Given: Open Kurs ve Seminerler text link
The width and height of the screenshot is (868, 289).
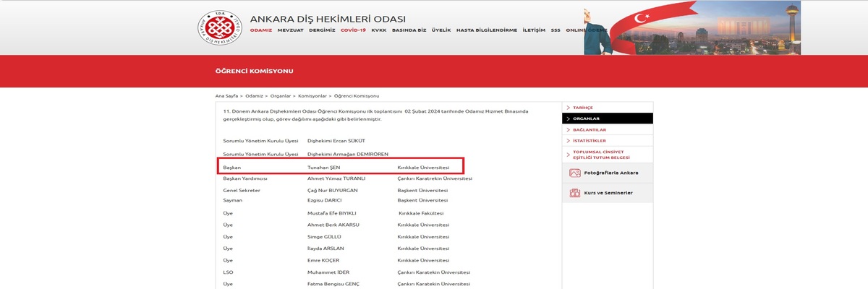Looking at the screenshot, I should (x=608, y=193).
